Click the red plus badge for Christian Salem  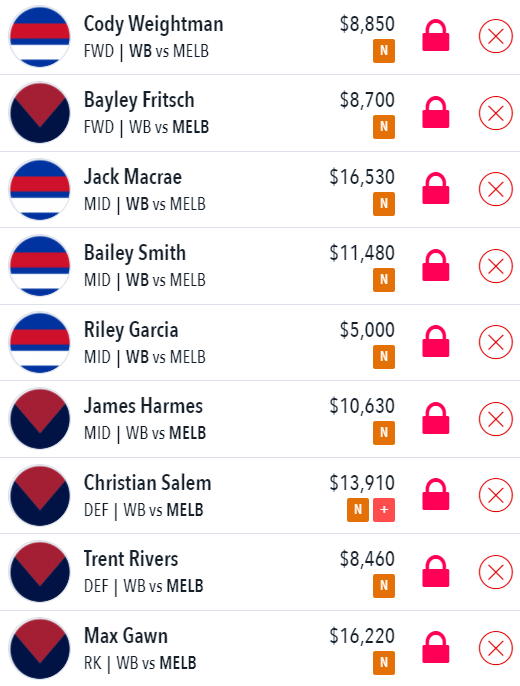384,510
